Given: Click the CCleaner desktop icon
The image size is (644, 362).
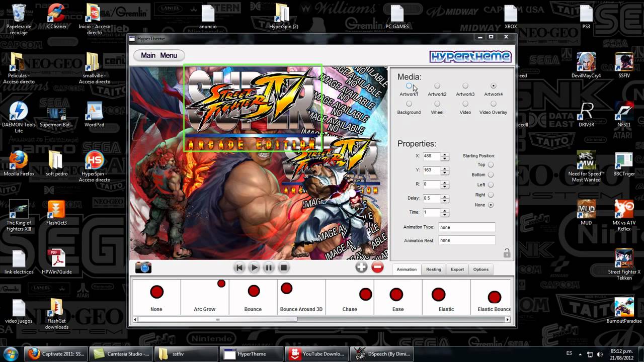Looking at the screenshot, I should click(x=56, y=17).
